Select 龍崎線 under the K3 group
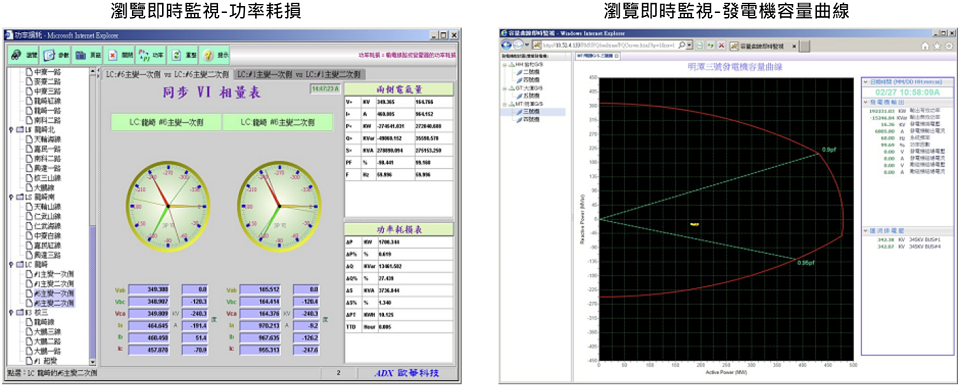The width and height of the screenshot is (960, 387). pos(44,322)
